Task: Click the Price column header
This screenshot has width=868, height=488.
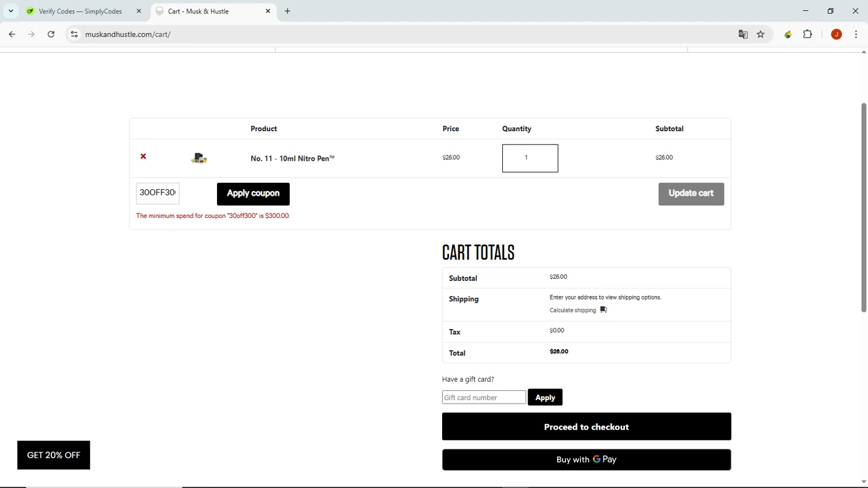Action: 451,129
